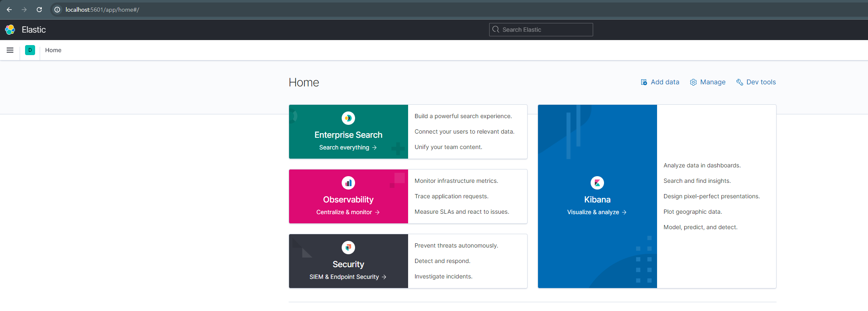
Task: Click 'Design pixel-perfect presentations.' text
Action: coord(712,196)
